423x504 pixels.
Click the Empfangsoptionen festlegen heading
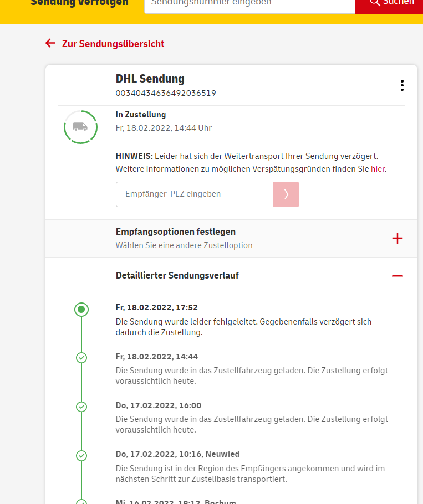coord(175,232)
